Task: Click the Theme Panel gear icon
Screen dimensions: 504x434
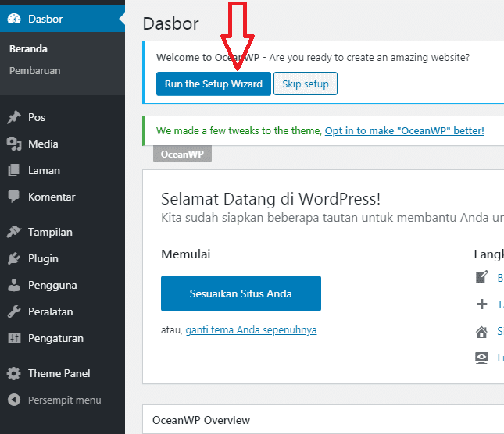Action: point(14,373)
